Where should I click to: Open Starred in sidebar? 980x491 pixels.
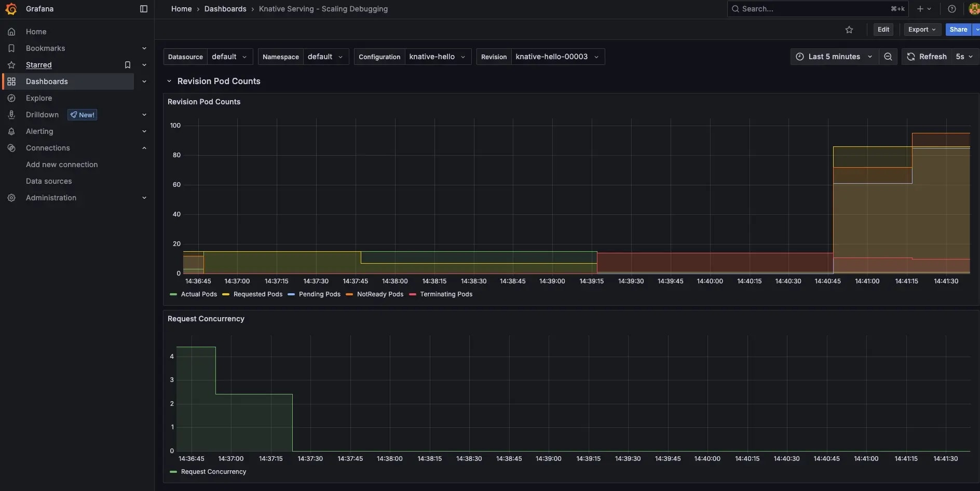[x=39, y=65]
